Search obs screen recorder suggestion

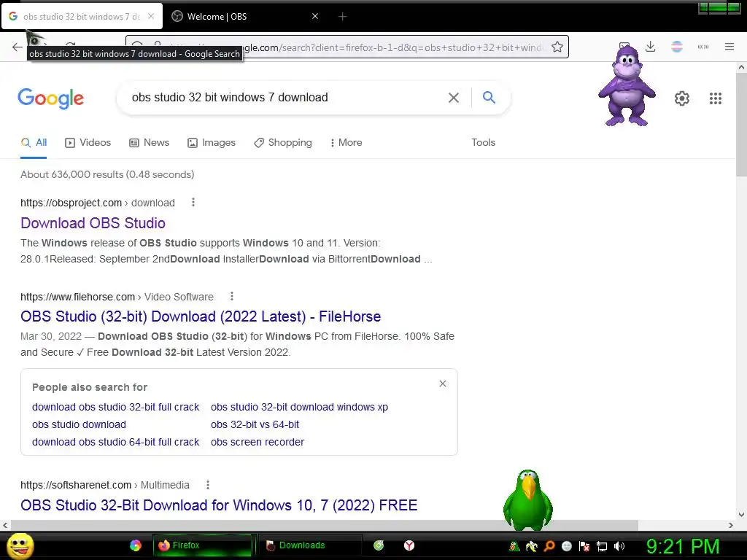coord(258,442)
